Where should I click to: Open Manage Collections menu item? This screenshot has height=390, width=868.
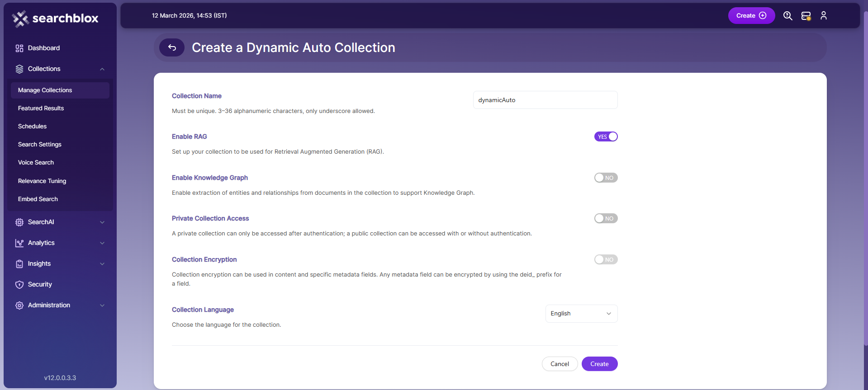point(60,90)
